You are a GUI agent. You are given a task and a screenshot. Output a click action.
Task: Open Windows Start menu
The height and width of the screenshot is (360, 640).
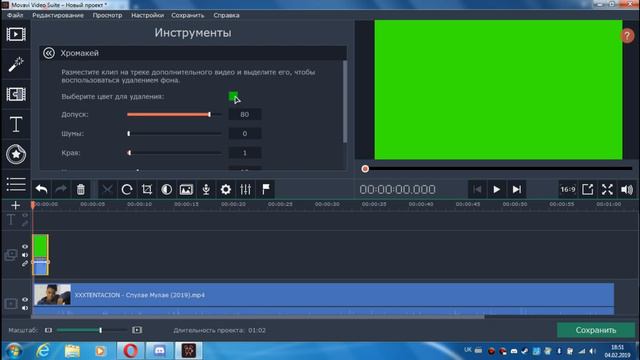coord(14,351)
